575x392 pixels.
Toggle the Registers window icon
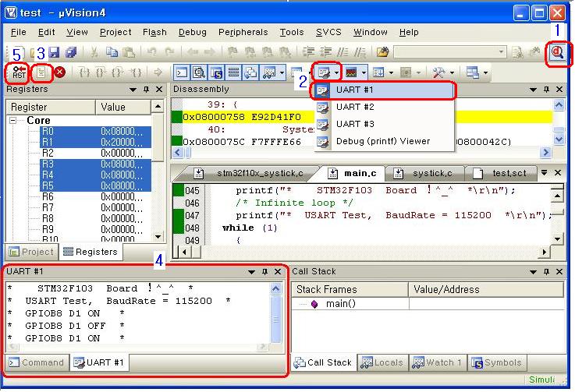233,72
